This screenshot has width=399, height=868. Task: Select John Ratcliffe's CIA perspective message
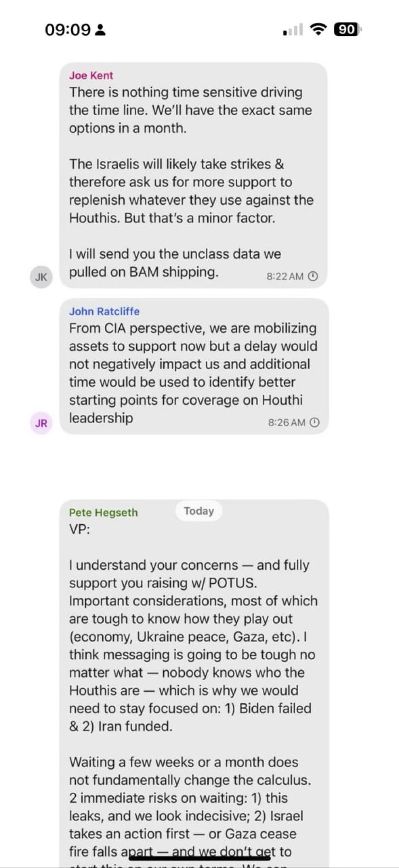pos(194,366)
